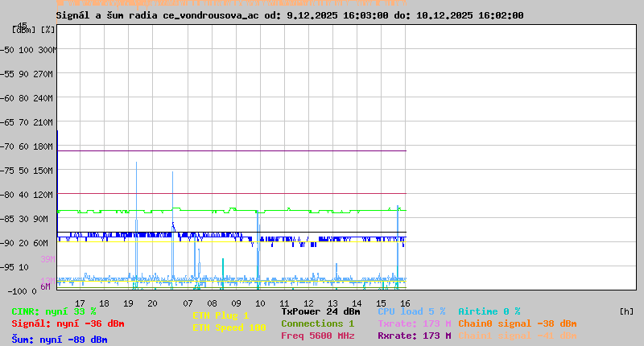Click the '-95 10' axis label
Image resolution: width=644 pixels, height=346 pixels.
point(16,268)
